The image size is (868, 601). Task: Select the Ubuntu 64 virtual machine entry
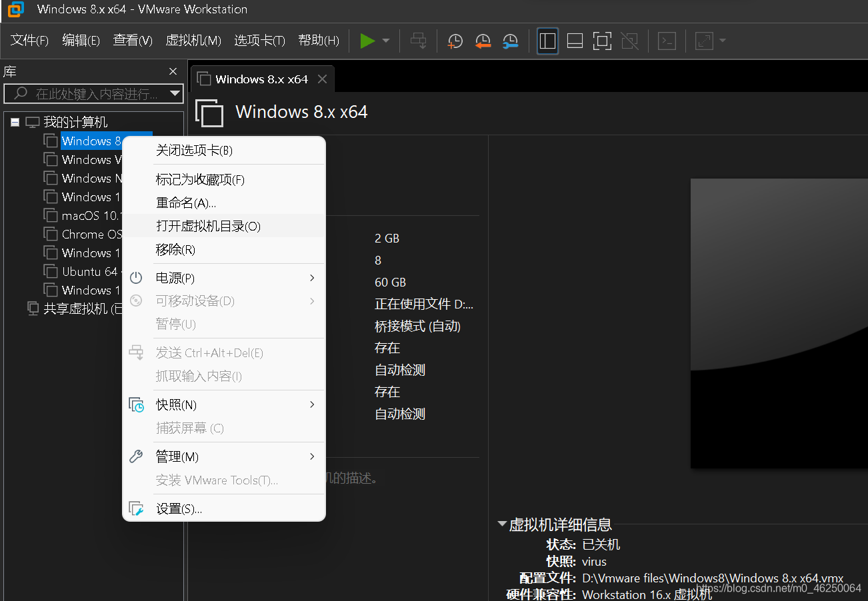(90, 271)
